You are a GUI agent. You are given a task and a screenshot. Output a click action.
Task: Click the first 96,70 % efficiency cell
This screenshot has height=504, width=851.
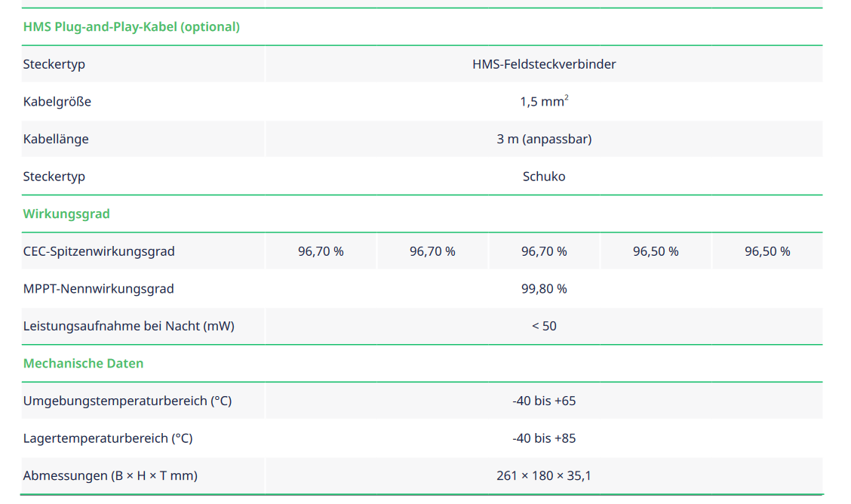point(321,251)
